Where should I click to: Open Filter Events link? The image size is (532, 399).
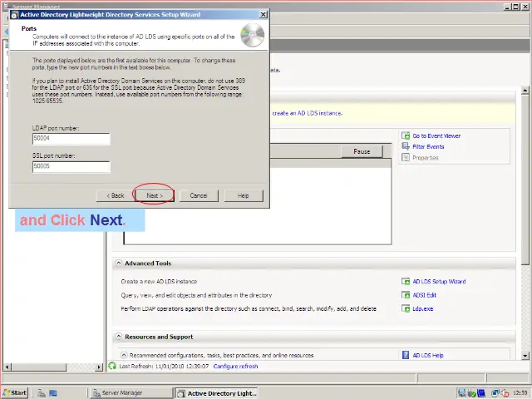428,147
